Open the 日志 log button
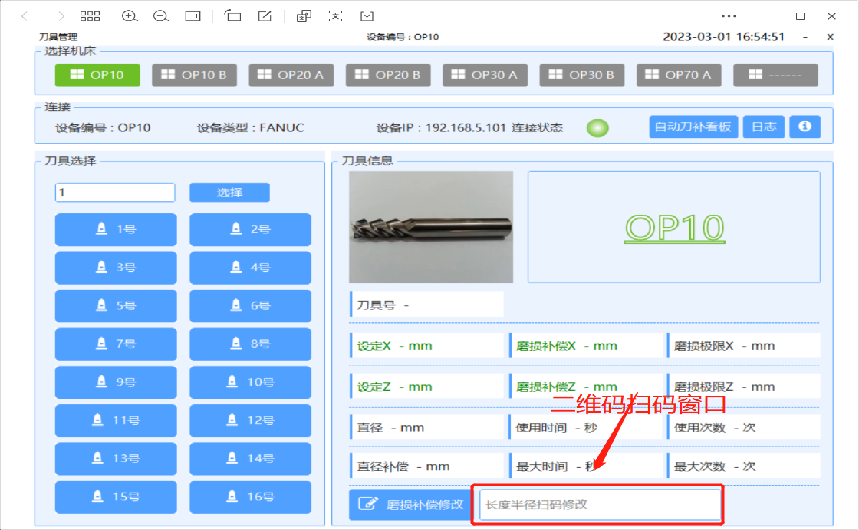This screenshot has height=530, width=859. [763, 127]
